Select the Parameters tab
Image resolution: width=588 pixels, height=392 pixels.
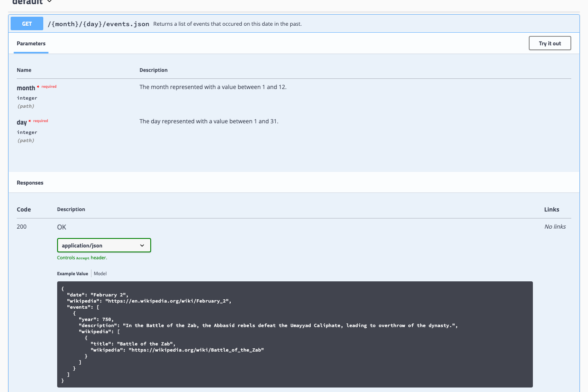31,43
